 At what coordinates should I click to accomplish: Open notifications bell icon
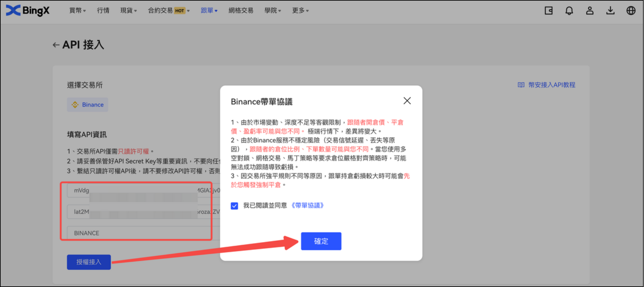[569, 11]
